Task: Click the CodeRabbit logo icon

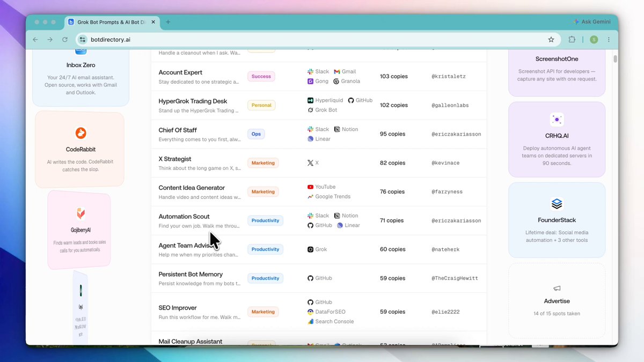Action: pos(80,133)
